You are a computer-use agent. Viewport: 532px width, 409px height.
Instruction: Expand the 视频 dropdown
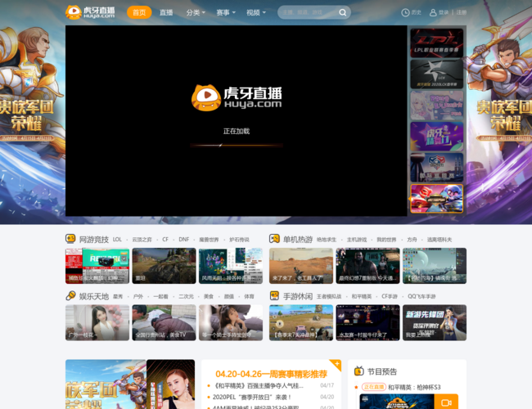pos(256,12)
